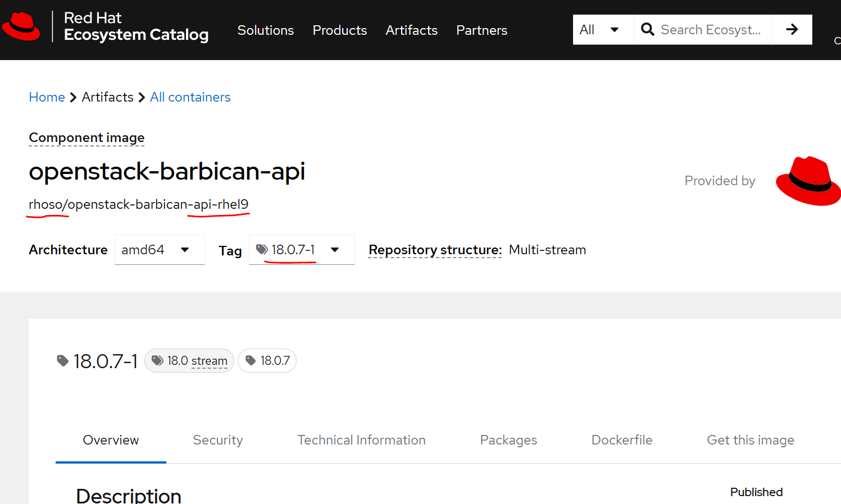Click the 18.0 stream tag badge
The width and height of the screenshot is (841, 504).
click(x=189, y=361)
